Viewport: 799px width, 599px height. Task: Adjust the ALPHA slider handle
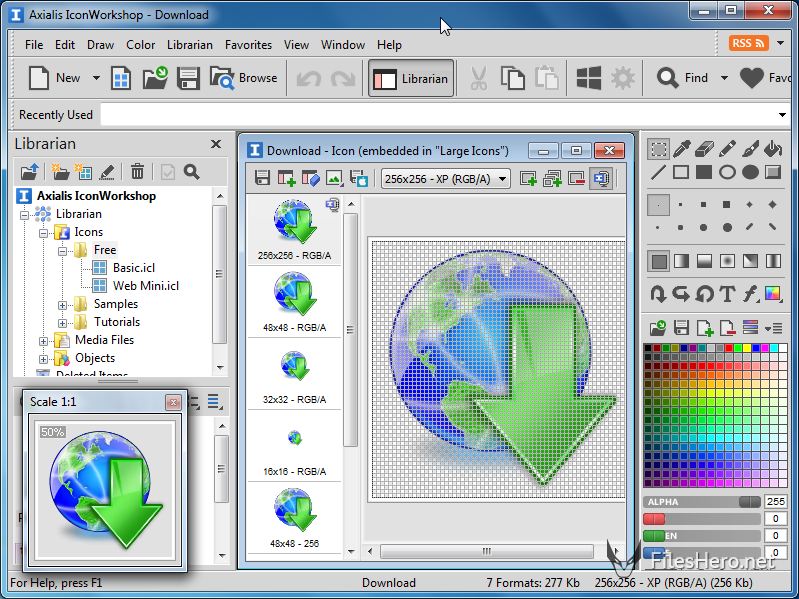click(750, 502)
